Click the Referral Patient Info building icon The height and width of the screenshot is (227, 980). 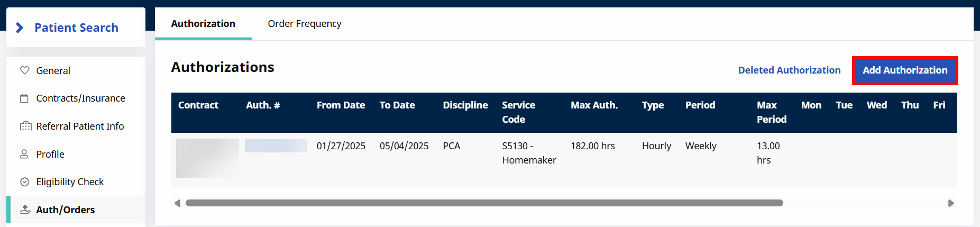click(x=25, y=126)
